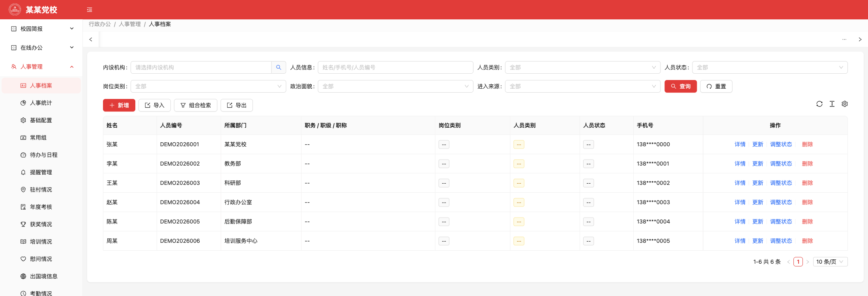Open 提醒管理 in the sidebar

pos(41,172)
